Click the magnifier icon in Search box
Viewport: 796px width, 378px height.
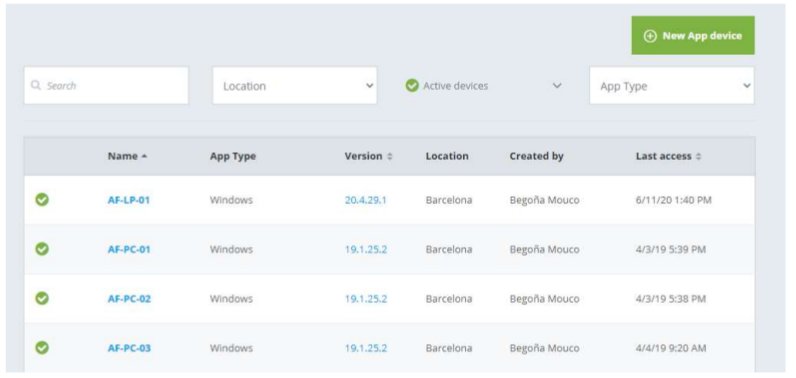tap(36, 85)
